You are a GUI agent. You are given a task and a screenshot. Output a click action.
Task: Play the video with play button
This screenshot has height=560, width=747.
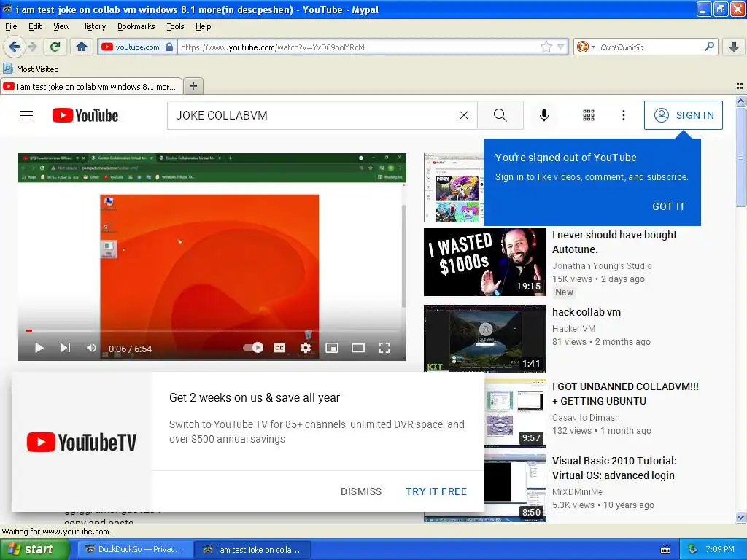39,348
